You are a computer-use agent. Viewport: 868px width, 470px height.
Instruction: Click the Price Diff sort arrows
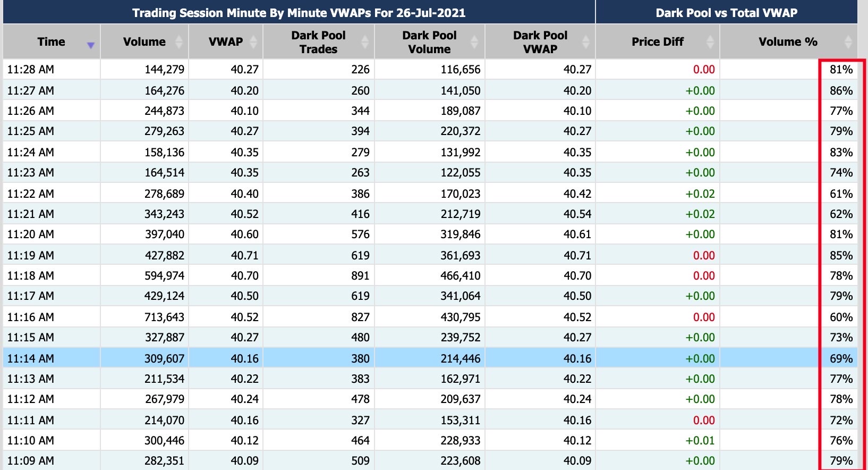pyautogui.click(x=710, y=41)
